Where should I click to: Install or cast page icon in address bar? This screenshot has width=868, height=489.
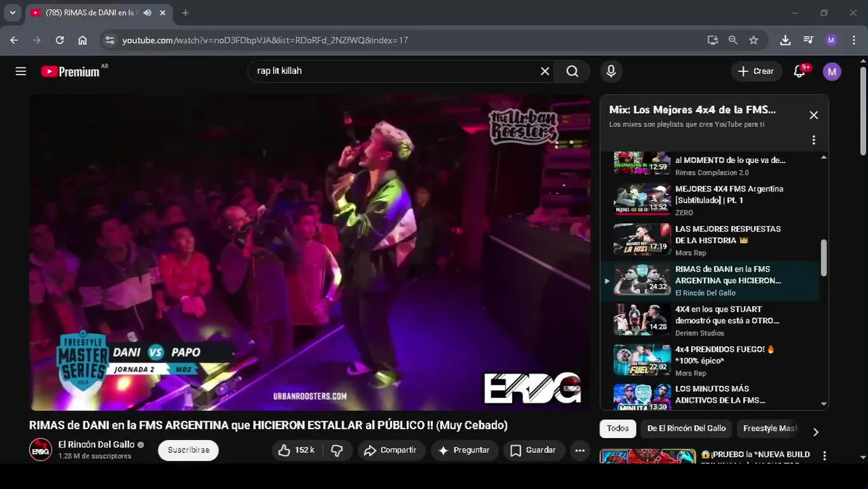click(712, 40)
